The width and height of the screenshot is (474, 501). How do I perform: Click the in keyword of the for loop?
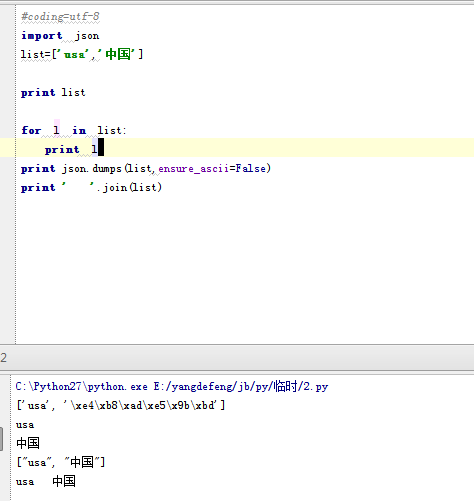click(x=79, y=130)
